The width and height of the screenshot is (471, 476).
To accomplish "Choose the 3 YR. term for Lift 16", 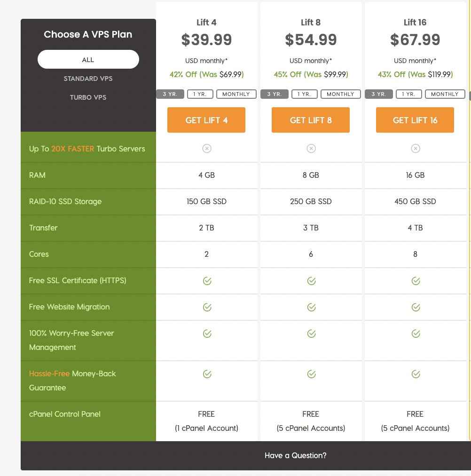I will [x=379, y=94].
